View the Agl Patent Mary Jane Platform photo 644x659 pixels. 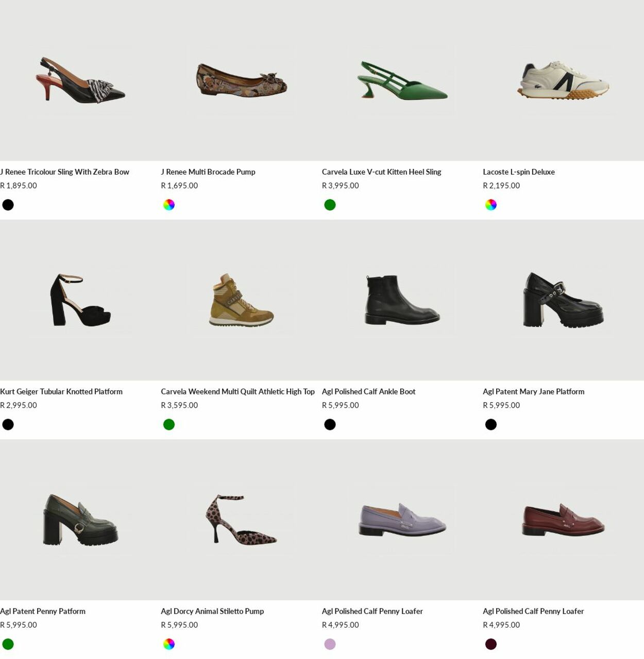point(563,300)
